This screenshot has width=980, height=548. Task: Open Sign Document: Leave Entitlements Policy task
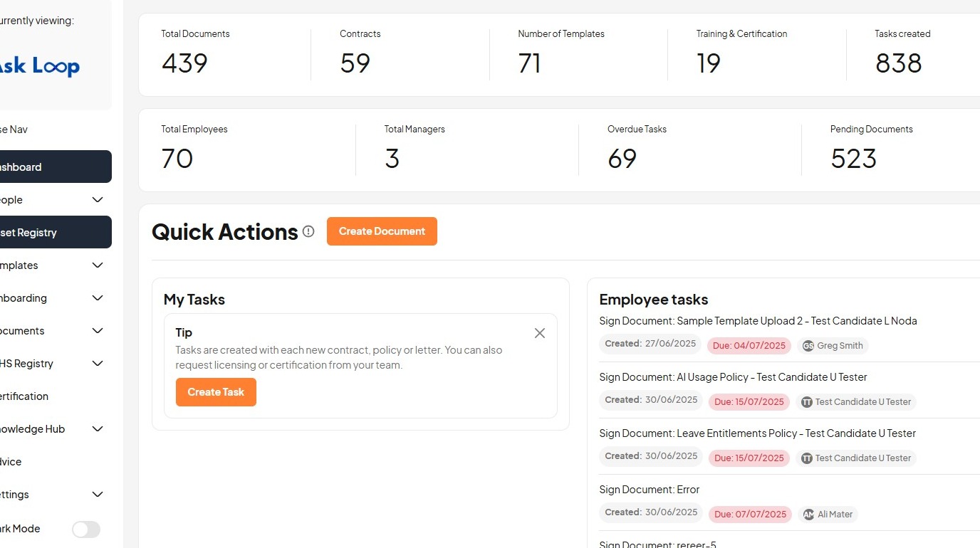pyautogui.click(x=757, y=433)
